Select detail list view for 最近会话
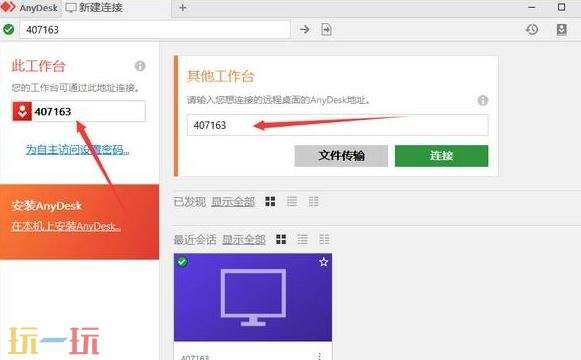 tap(324, 239)
